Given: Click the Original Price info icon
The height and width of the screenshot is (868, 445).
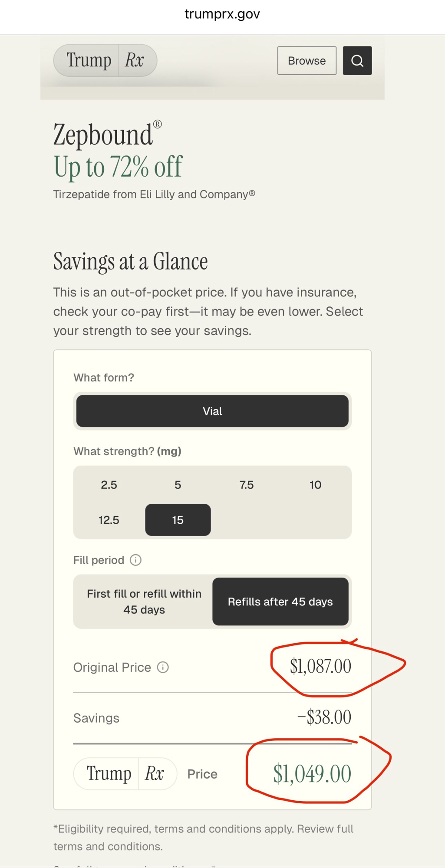Looking at the screenshot, I should click(163, 667).
